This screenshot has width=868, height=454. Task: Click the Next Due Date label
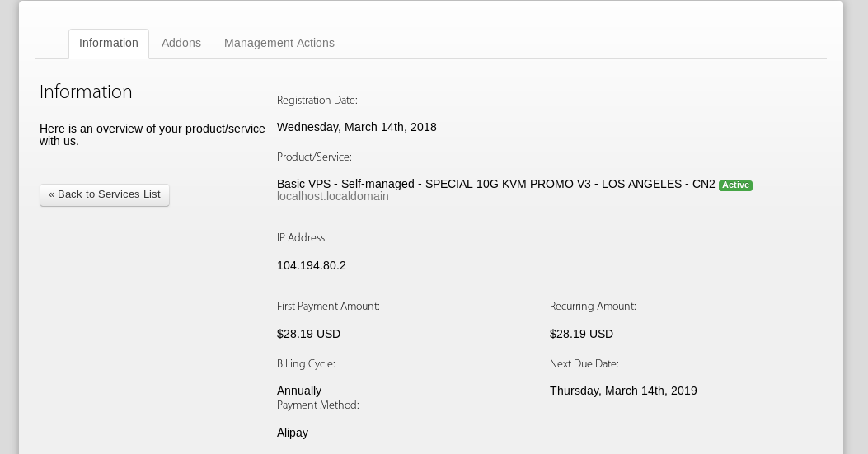(x=584, y=363)
